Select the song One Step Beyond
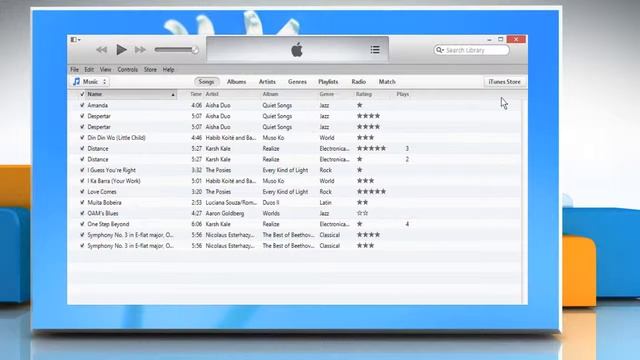640x360 pixels. 108,224
